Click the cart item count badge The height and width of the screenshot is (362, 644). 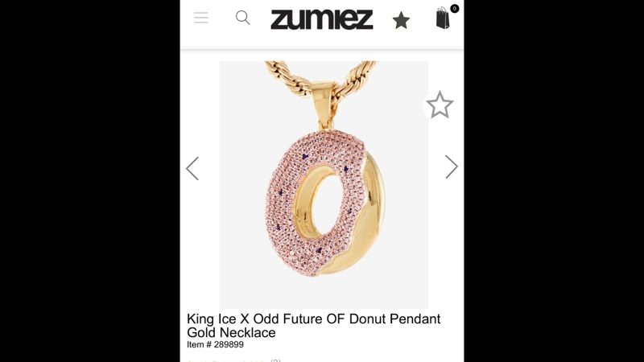click(x=454, y=8)
